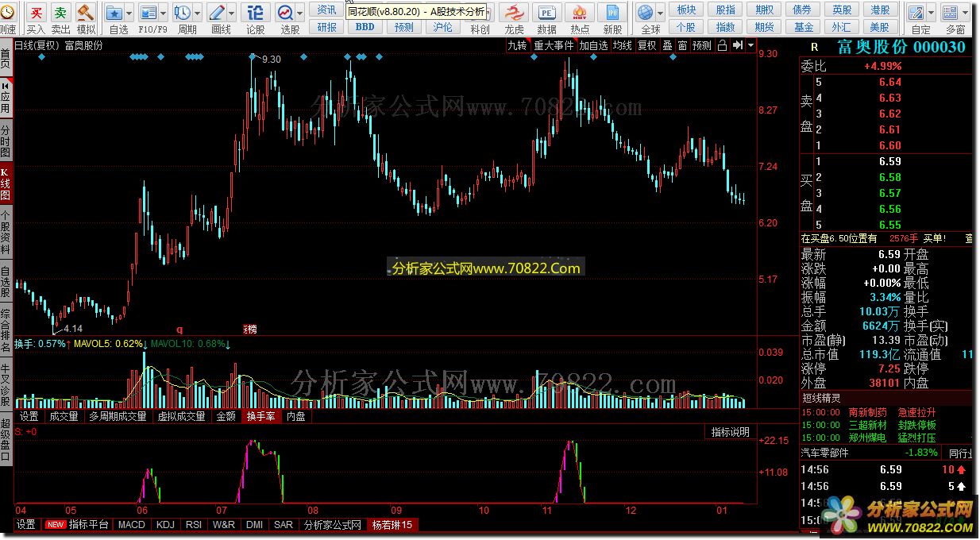Open the 自定 custom layout icon
The height and width of the screenshot is (540, 980).
(x=916, y=13)
